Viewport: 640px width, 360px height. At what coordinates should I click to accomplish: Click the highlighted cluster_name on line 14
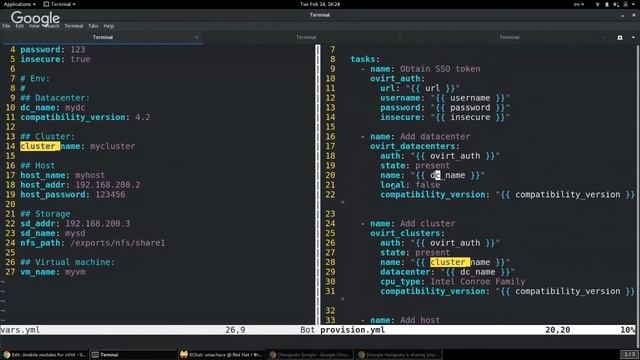pos(40,146)
